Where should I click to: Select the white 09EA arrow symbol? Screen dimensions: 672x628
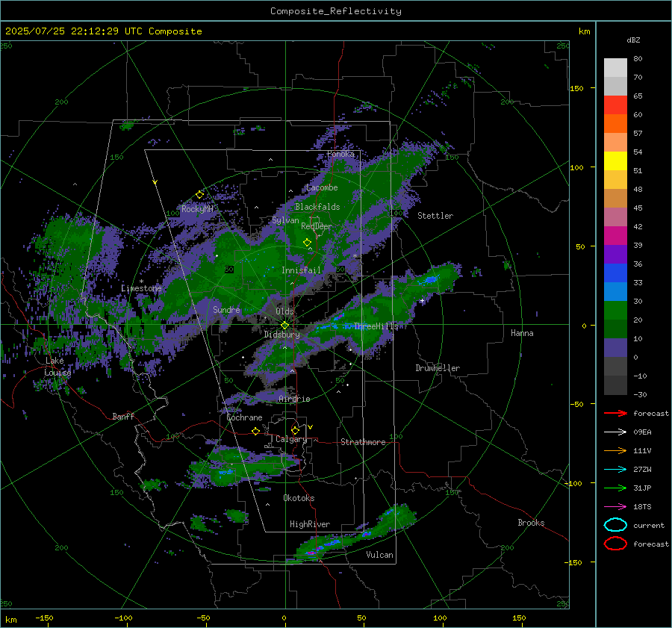pyautogui.click(x=615, y=432)
